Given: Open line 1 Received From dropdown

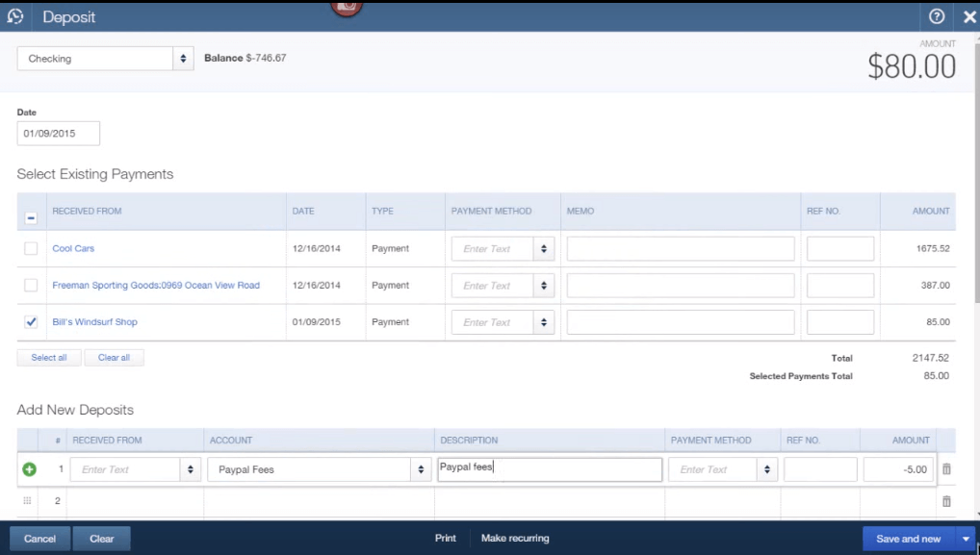Looking at the screenshot, I should pyautogui.click(x=190, y=469).
